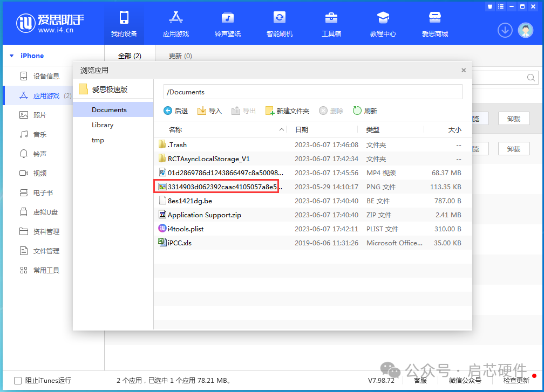Open 虚拟U盘 in sidebar
Screen dimensions: 544x392
[38, 212]
